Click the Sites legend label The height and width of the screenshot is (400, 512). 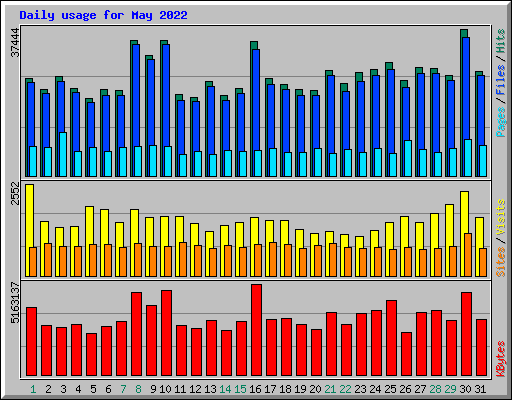coord(501,262)
